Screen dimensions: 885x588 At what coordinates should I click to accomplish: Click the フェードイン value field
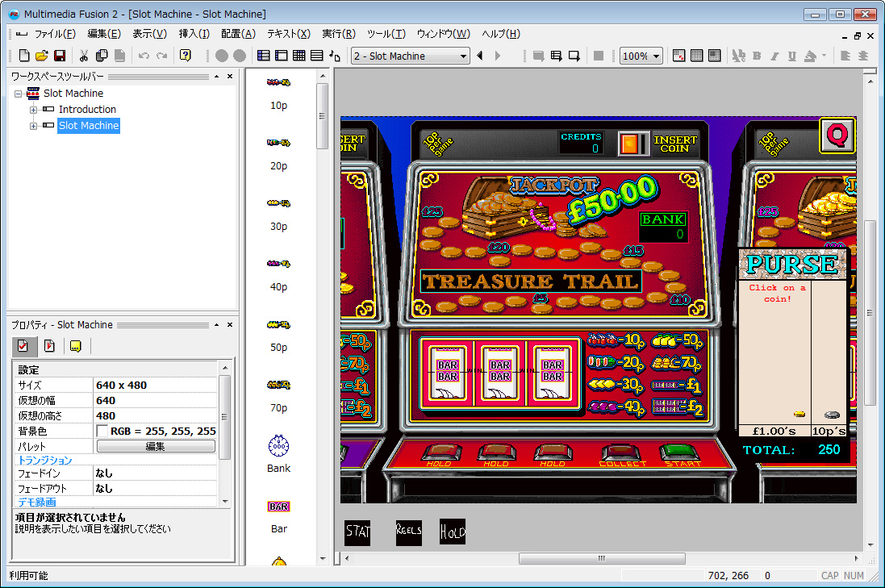155,473
